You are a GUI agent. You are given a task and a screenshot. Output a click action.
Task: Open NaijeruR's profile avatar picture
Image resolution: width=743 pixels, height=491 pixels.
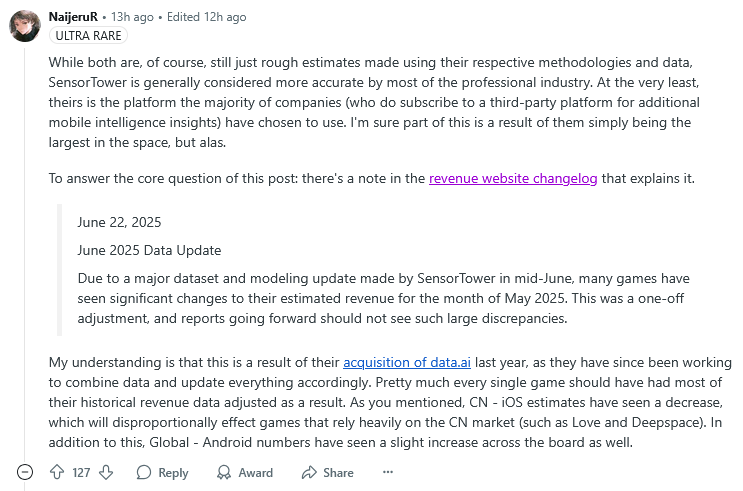[x=25, y=26]
